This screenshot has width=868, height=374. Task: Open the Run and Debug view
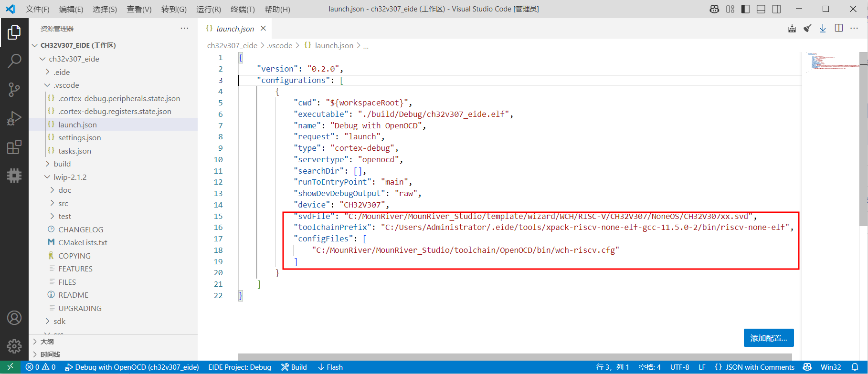tap(14, 118)
